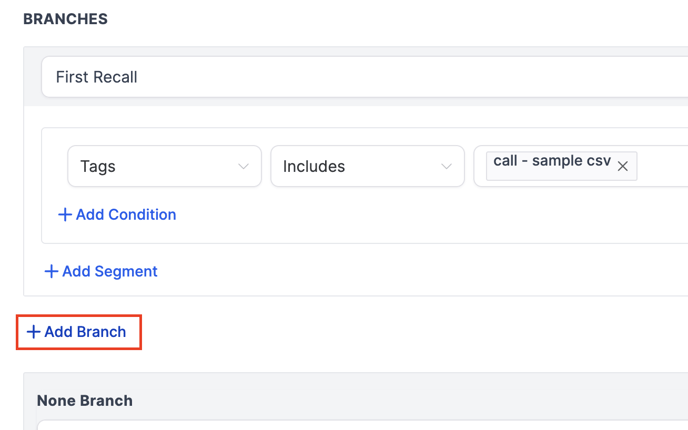Click the plus icon beside Add Segment
Viewport: 688px width, 430px height.
coord(51,272)
